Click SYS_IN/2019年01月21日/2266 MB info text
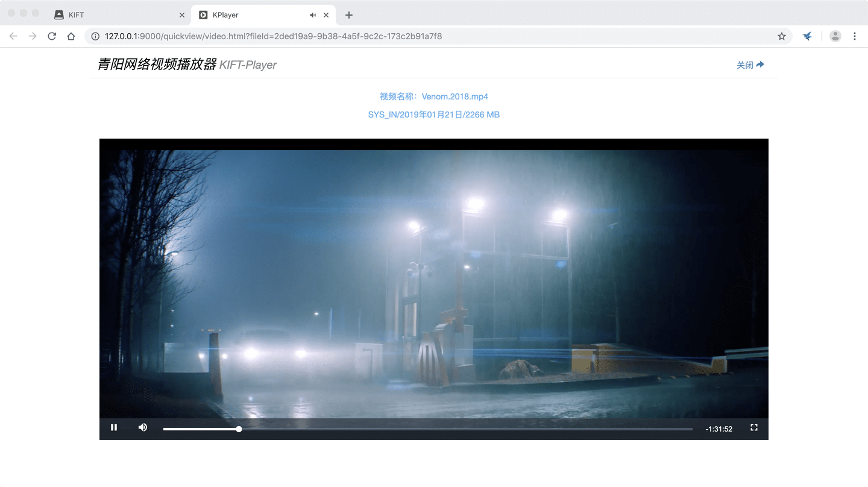Image resolution: width=868 pixels, height=487 pixels. coord(434,115)
